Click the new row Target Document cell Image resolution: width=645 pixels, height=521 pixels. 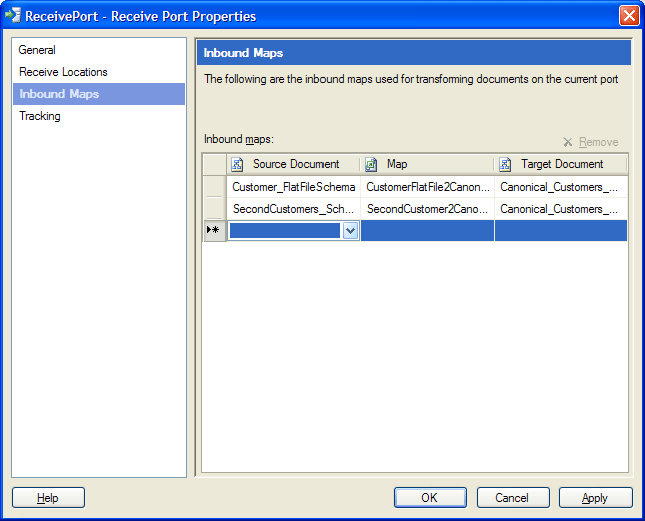tap(561, 231)
